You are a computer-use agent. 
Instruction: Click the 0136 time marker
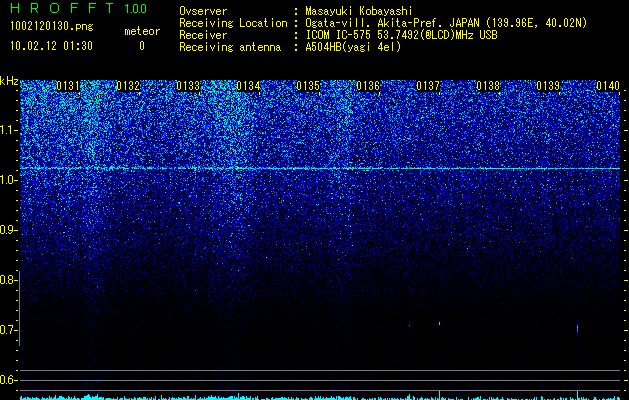tap(368, 86)
